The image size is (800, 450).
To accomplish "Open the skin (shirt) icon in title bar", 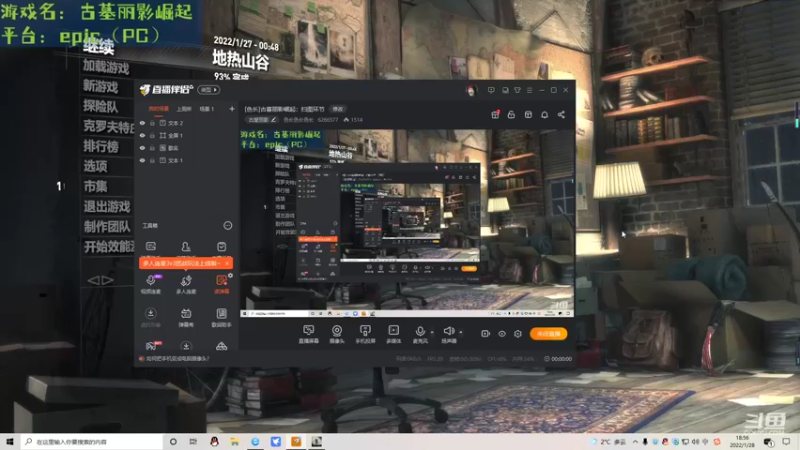I will [x=517, y=90].
